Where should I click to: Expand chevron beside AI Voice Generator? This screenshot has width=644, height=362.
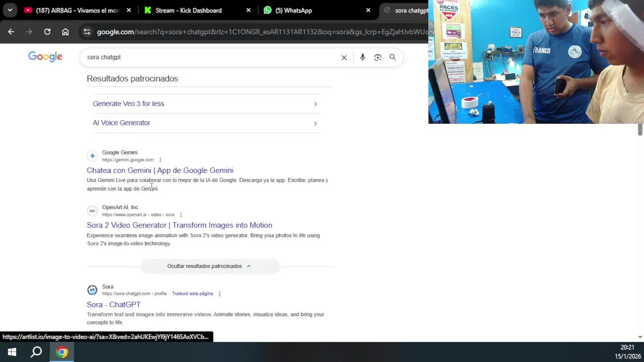[315, 123]
